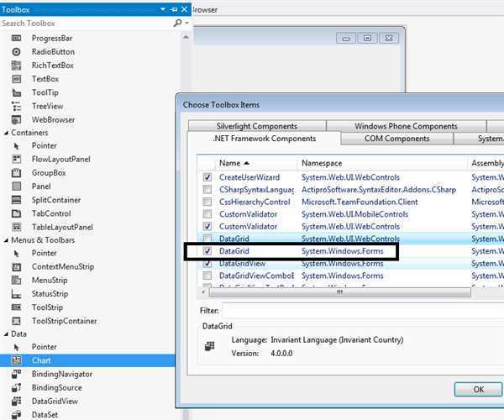This screenshot has height=420, width=504.
Task: Switch to the COM Components tab
Action: pyautogui.click(x=396, y=139)
